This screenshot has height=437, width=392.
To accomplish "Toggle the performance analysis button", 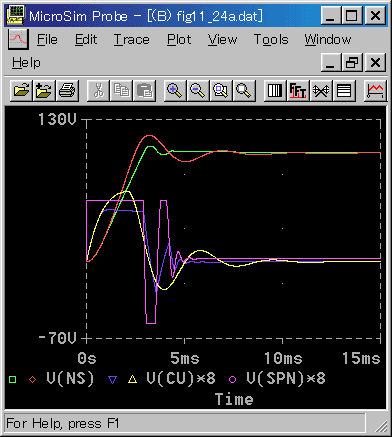I will [x=321, y=90].
